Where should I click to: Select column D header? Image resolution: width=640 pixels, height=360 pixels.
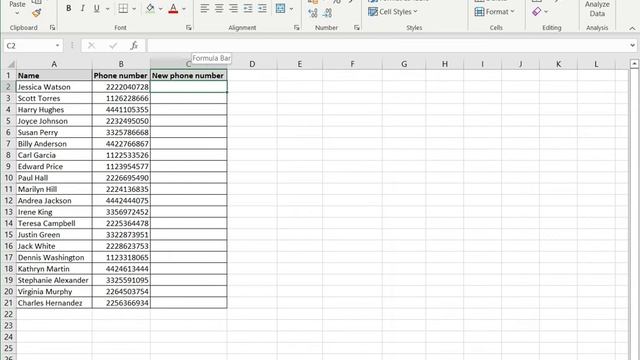(x=252, y=64)
